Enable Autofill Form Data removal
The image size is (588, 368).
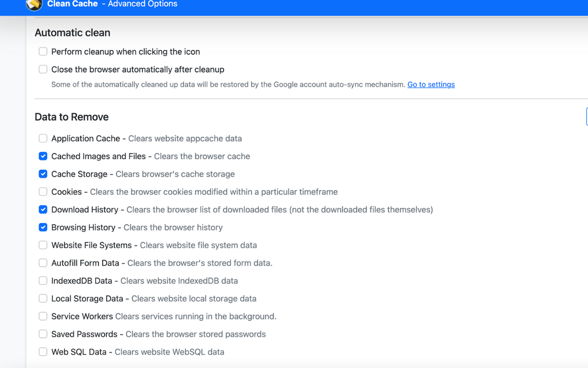click(43, 263)
